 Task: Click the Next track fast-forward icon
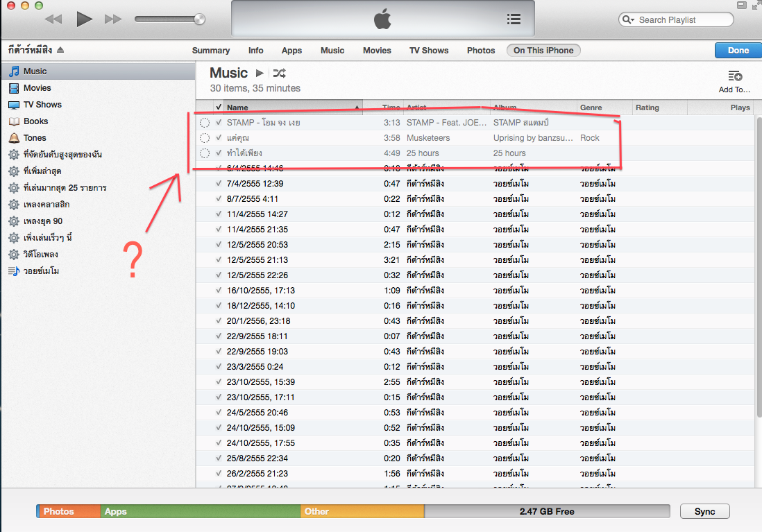point(113,19)
